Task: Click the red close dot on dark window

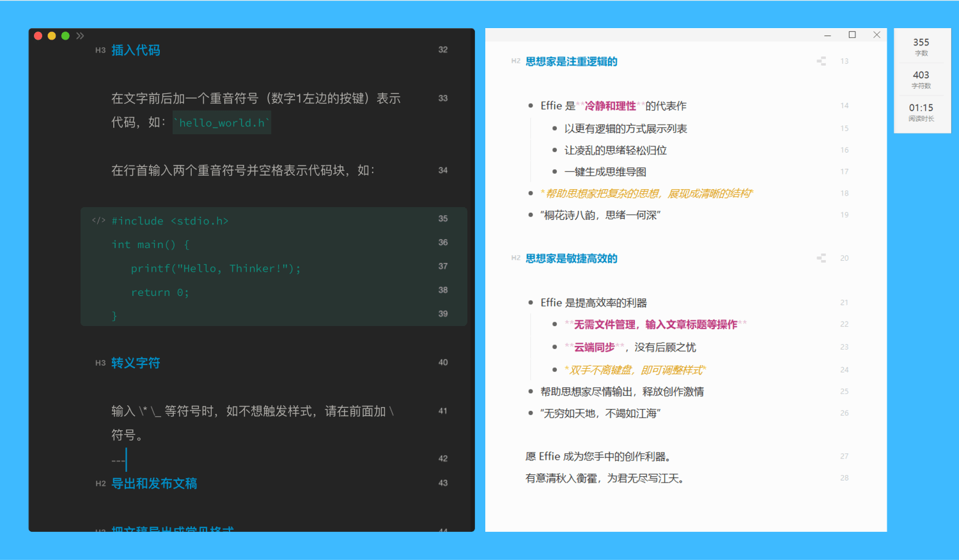Action: [x=38, y=36]
